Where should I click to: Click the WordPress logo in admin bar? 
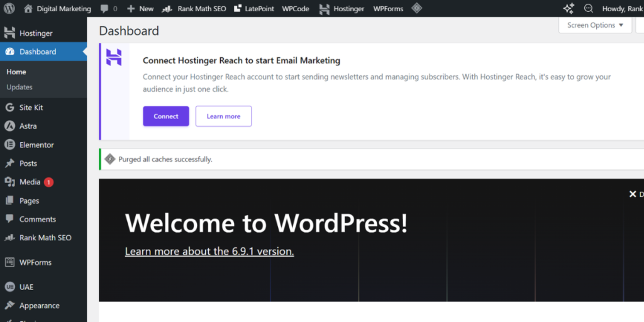[9, 8]
